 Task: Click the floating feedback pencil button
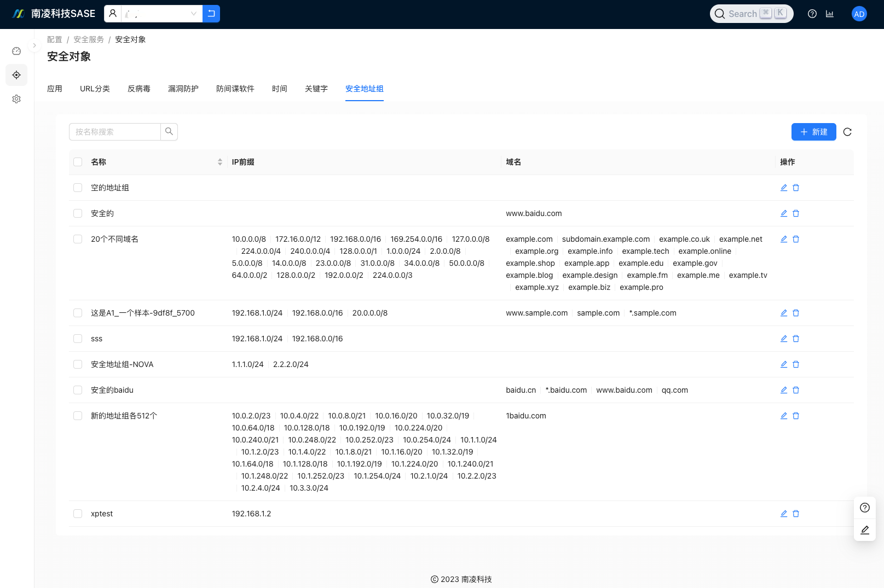(865, 529)
